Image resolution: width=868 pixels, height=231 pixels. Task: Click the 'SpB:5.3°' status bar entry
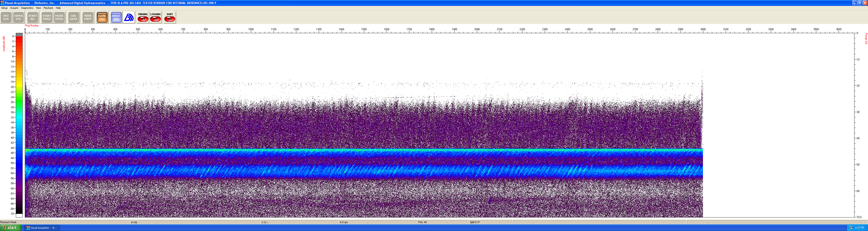point(475,222)
